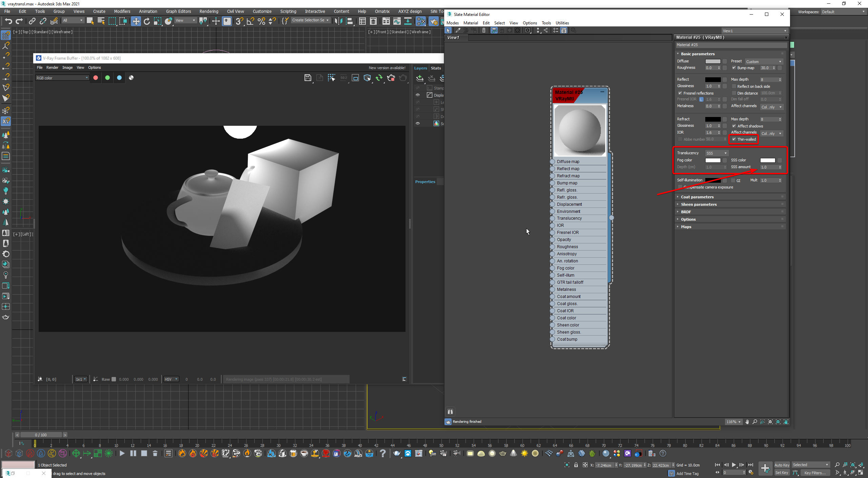
Task: Collapse Basic parameters rollout
Action: [x=730, y=54]
